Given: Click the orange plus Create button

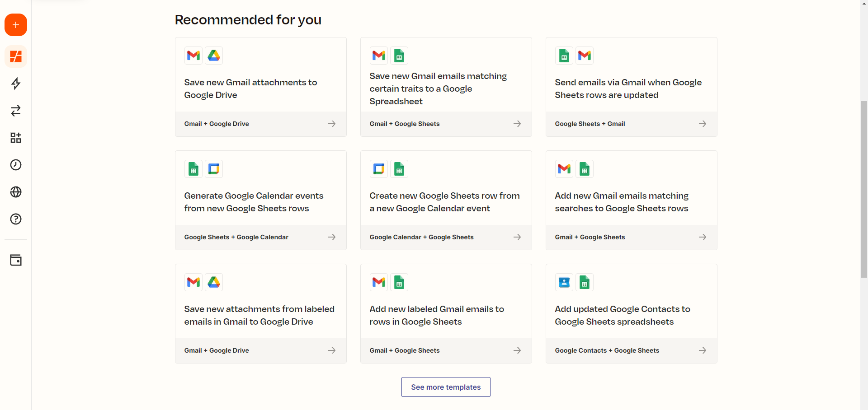Looking at the screenshot, I should point(16,25).
